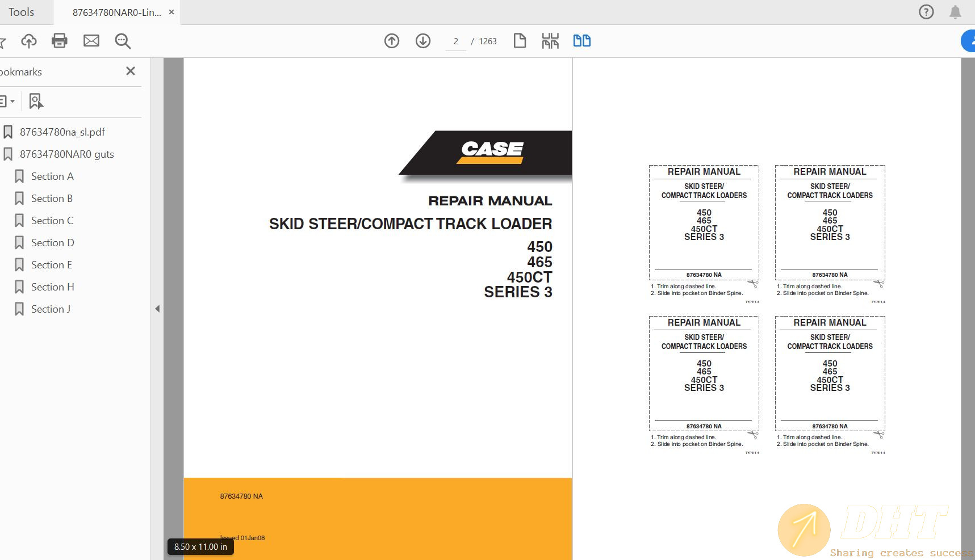Save the file to cloud storage
975x560 pixels.
[29, 40]
